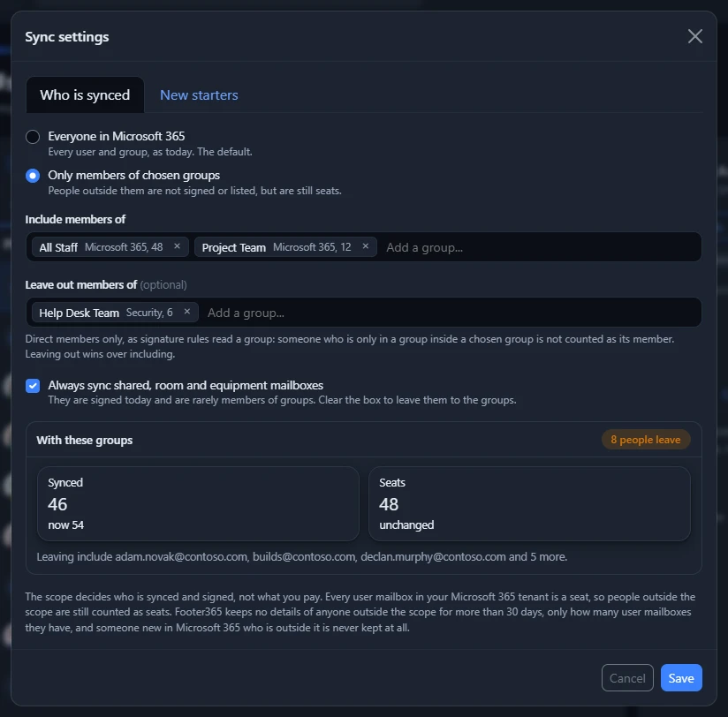The width and height of the screenshot is (728, 717).
Task: Toggle Always sync shared mailboxes checkbox
Action: click(x=33, y=386)
